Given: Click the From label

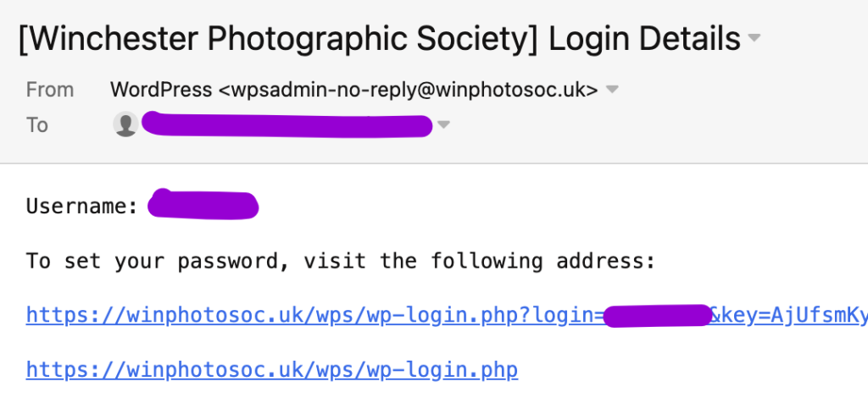Looking at the screenshot, I should coord(50,89).
